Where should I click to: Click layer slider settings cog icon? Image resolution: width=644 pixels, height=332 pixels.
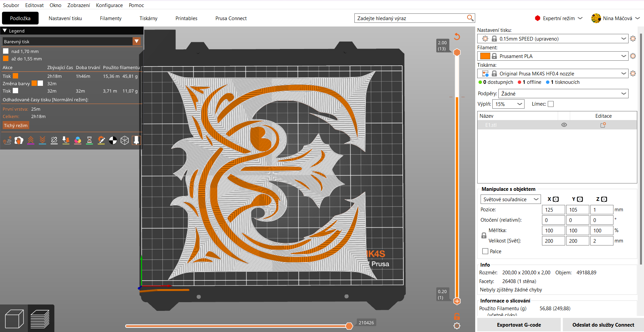pos(457,326)
